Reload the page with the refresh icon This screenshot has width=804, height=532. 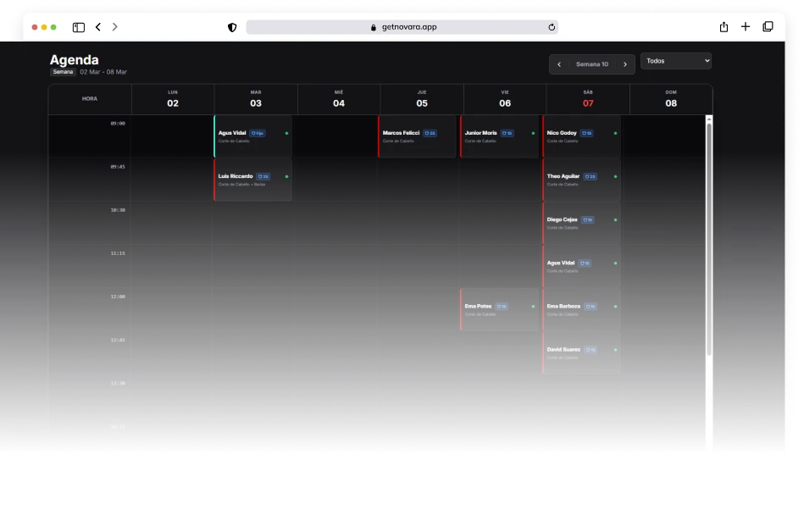tap(552, 27)
